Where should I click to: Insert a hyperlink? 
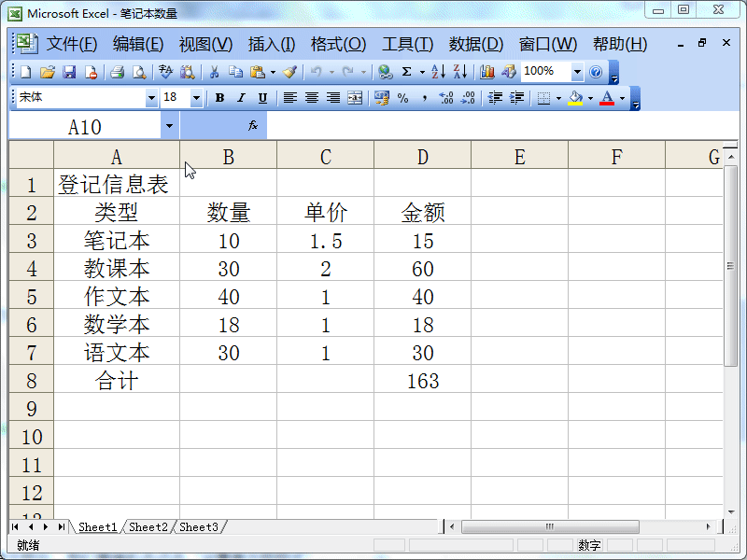tap(384, 72)
